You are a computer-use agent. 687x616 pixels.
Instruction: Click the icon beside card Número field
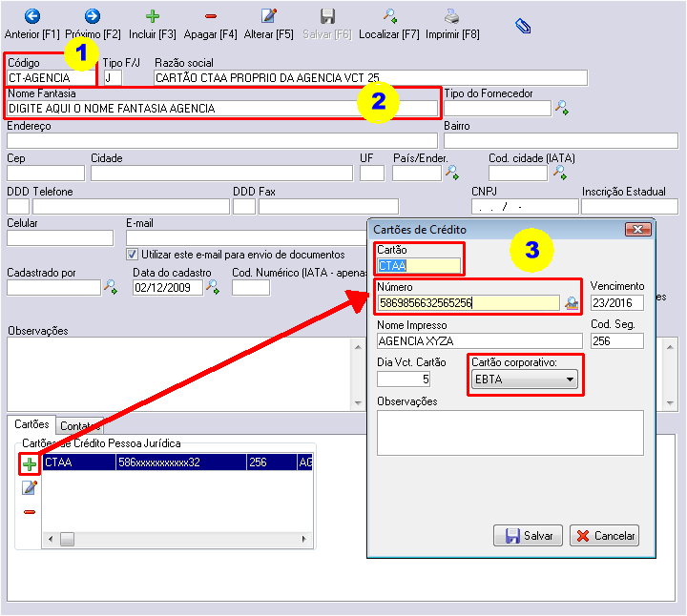tap(572, 303)
